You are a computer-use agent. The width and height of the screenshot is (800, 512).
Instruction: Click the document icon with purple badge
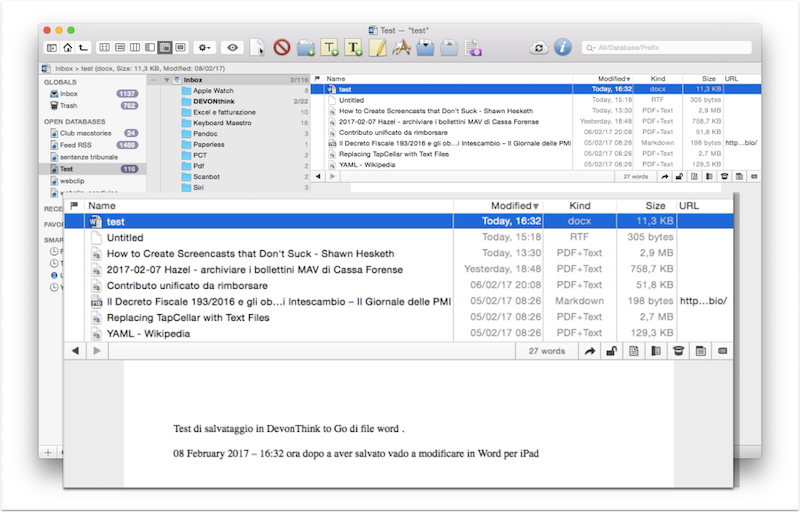point(473,47)
